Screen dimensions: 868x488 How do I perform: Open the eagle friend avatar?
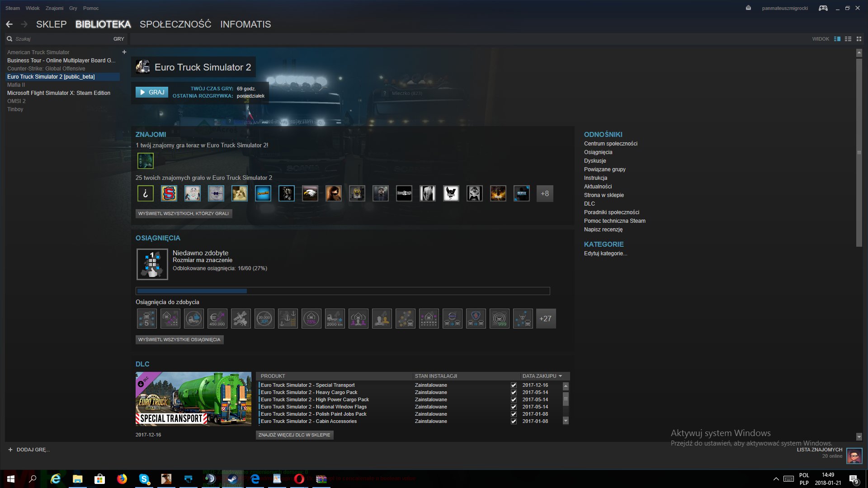coord(310,193)
